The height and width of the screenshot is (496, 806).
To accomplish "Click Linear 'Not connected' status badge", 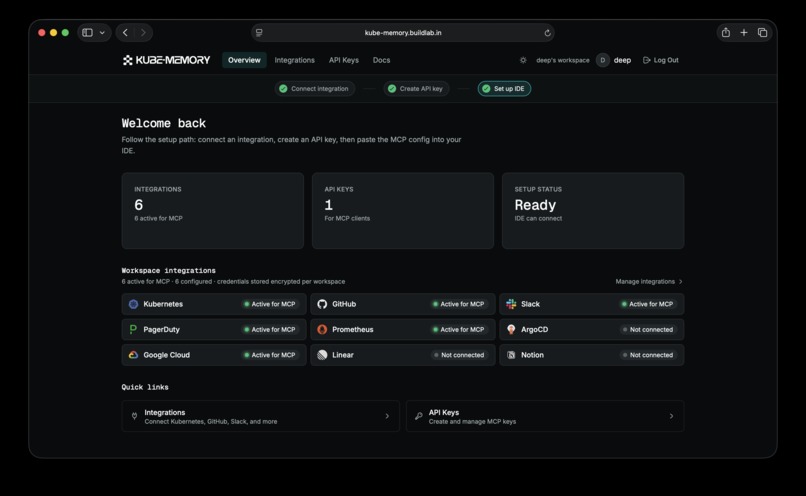I will 459,355.
